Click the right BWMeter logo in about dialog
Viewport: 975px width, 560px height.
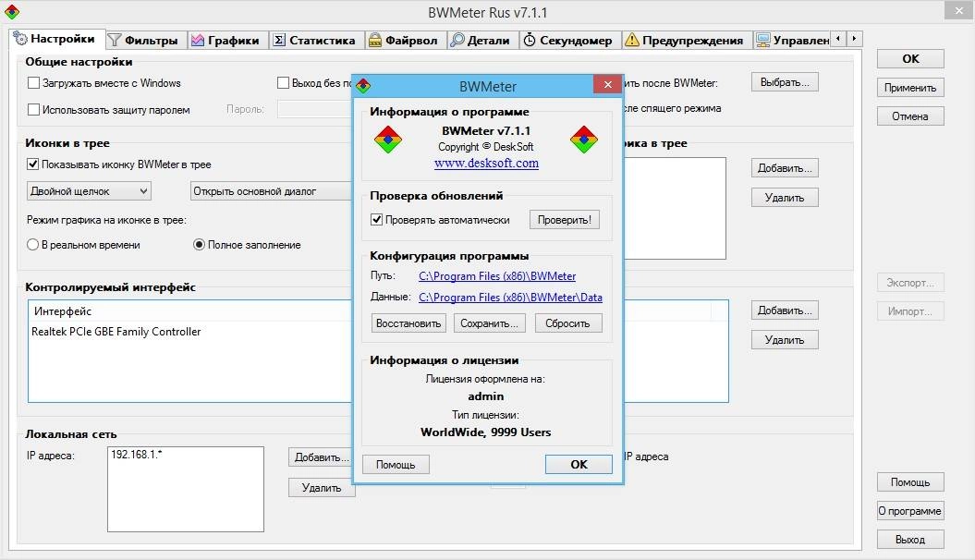point(584,140)
